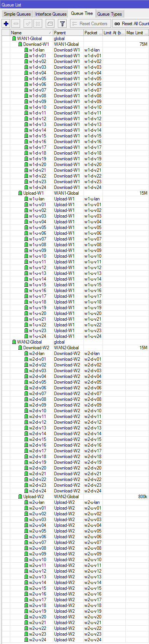This screenshot has width=149, height=644.
Task: Select the w2-u-v19 queue name
Action: (38, 611)
